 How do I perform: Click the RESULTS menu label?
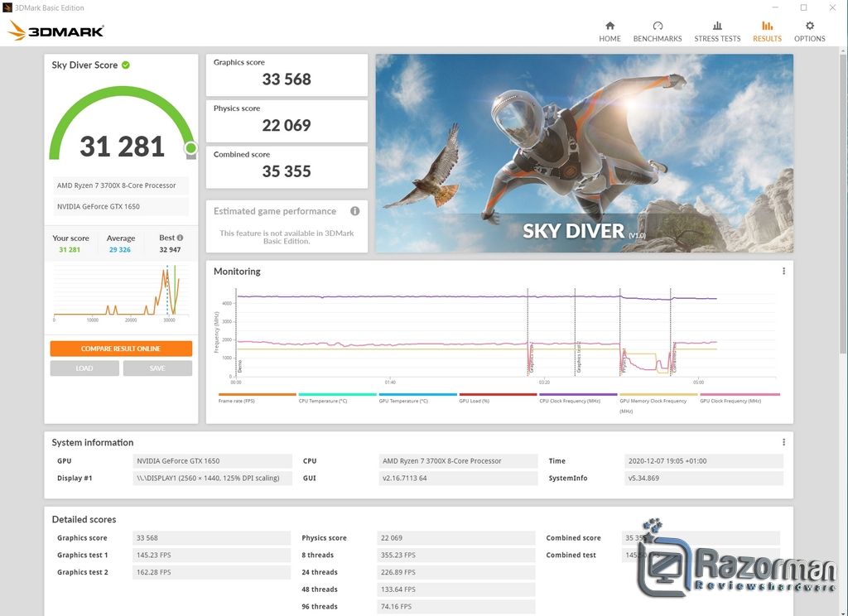[x=767, y=38]
